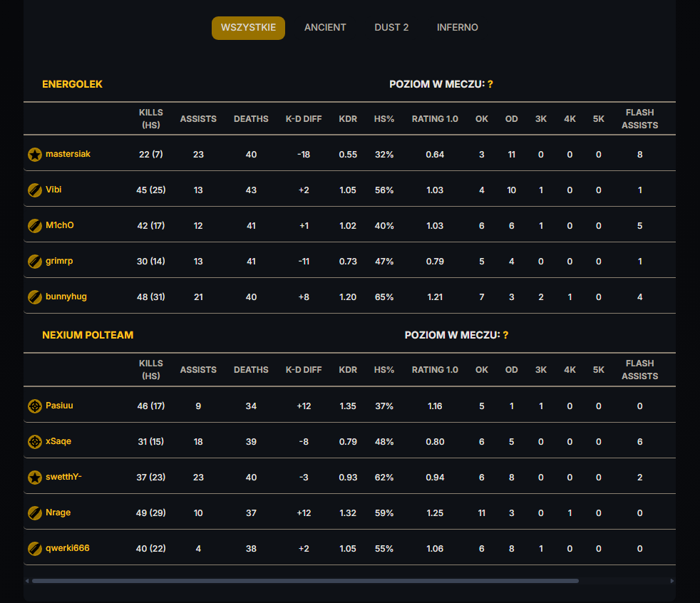Open bunnyhug player profile link
Screen dimensions: 700x603
tap(66, 297)
